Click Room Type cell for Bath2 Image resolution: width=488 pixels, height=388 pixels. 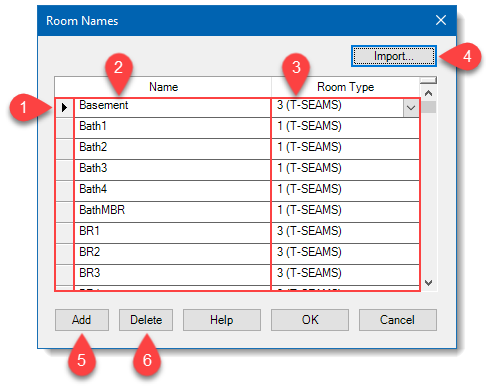point(345,149)
